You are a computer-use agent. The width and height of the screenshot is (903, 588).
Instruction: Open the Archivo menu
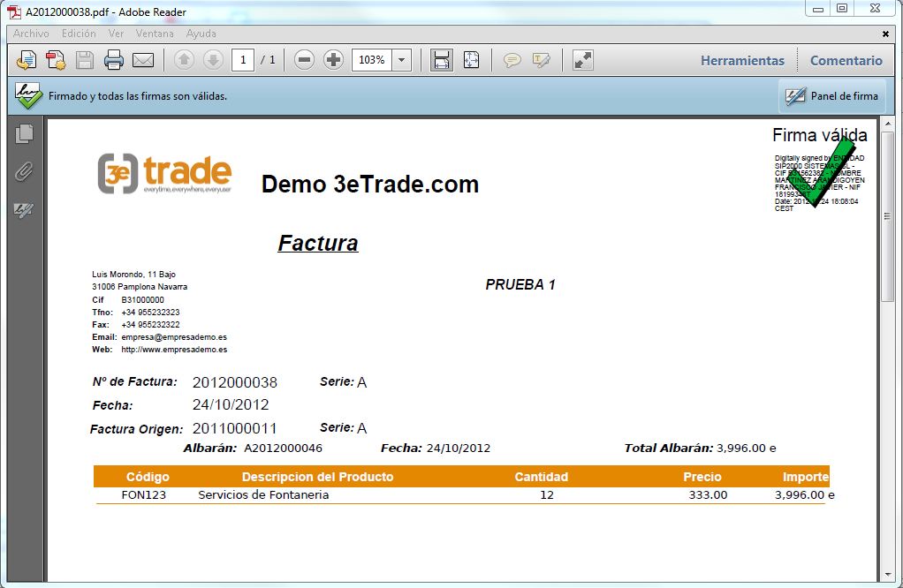[x=31, y=34]
